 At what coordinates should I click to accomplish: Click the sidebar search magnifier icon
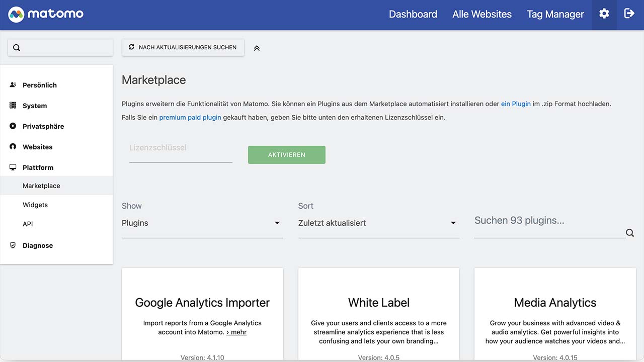[x=17, y=48]
